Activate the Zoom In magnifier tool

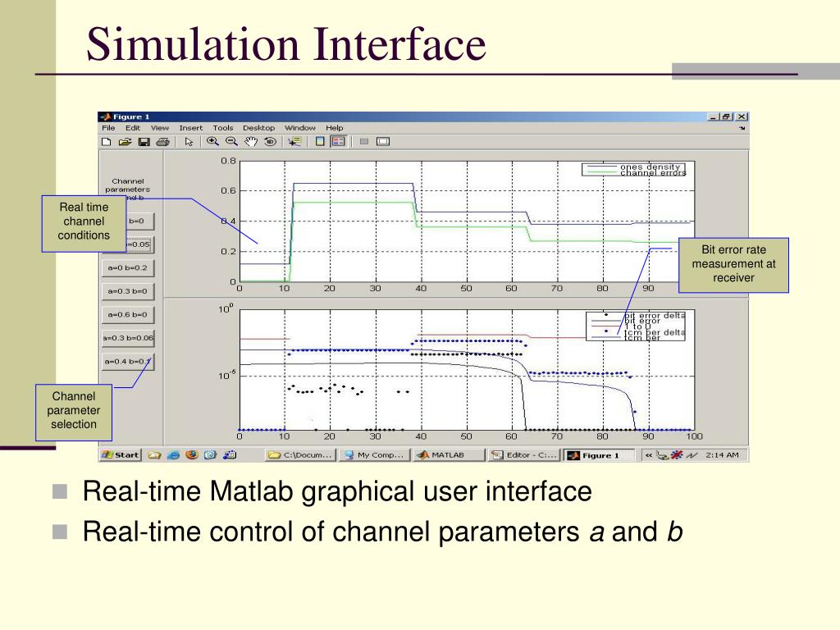(212, 141)
